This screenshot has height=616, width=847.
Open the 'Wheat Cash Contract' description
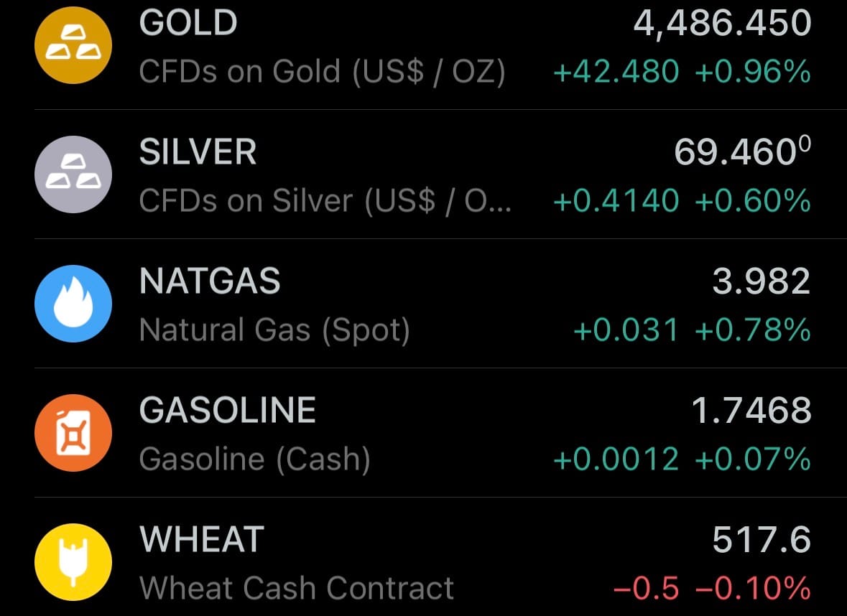tap(296, 589)
